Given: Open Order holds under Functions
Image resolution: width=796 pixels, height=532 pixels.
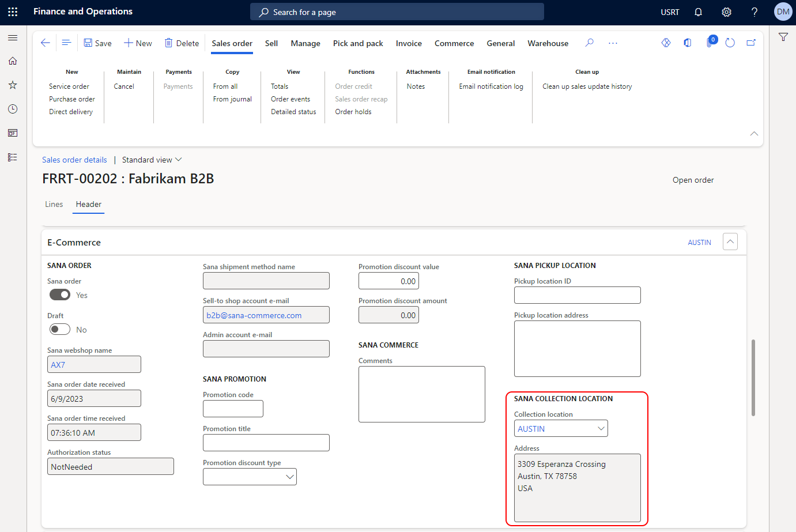Looking at the screenshot, I should pyautogui.click(x=353, y=112).
